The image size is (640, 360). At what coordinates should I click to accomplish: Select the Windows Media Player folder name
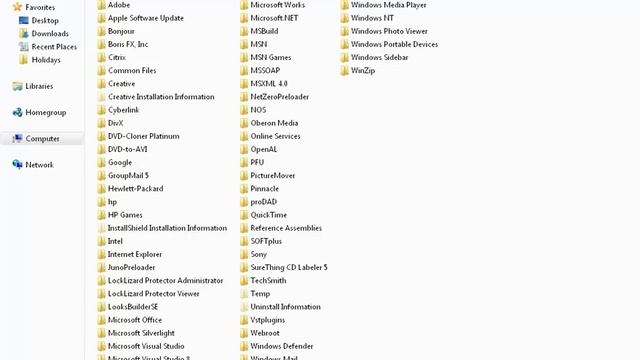click(x=389, y=5)
